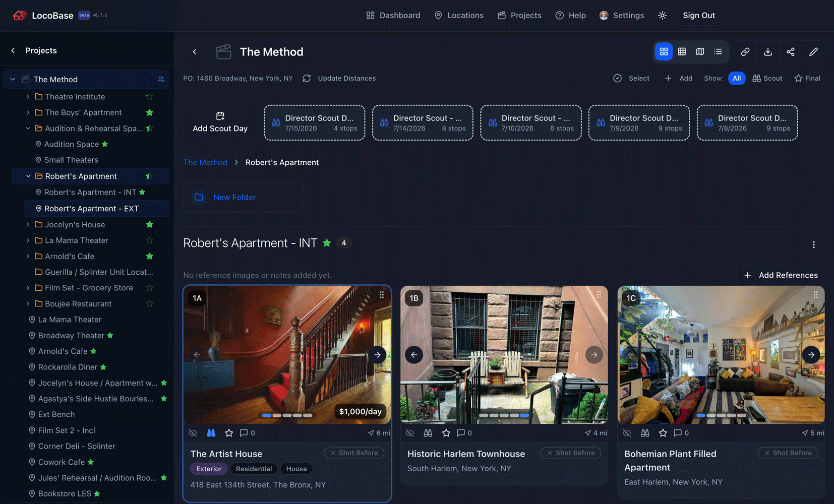Show All locations filter
The height and width of the screenshot is (504, 834).
click(x=737, y=78)
